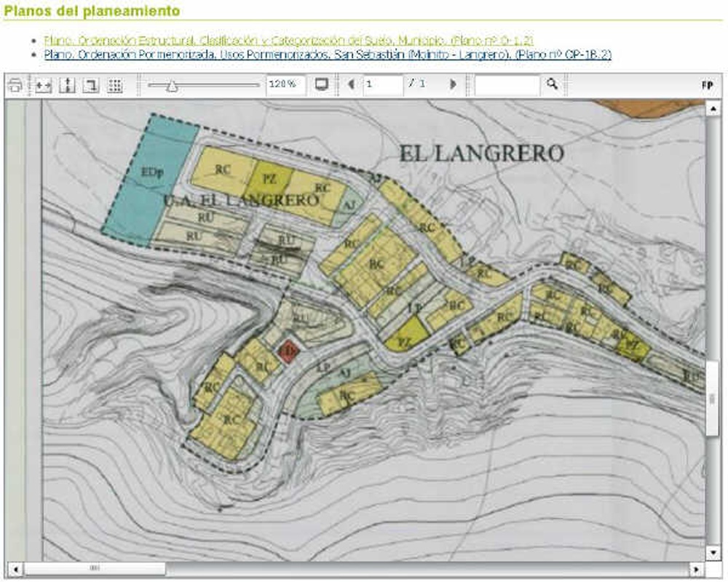The image size is (728, 582).
Task: Click the 120% zoom percentage field
Action: pyautogui.click(x=285, y=84)
